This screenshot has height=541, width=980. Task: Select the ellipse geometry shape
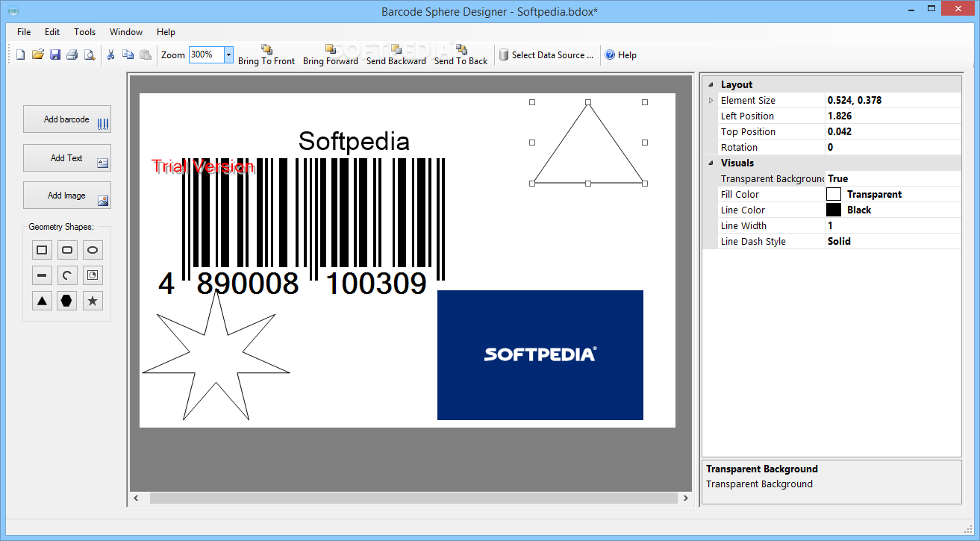tap(93, 250)
